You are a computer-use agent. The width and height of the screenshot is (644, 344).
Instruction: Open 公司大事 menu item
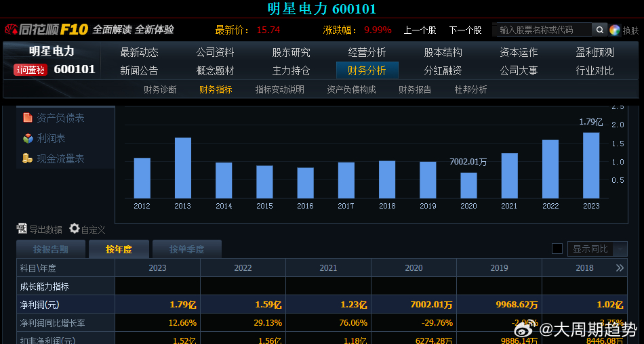pos(519,70)
